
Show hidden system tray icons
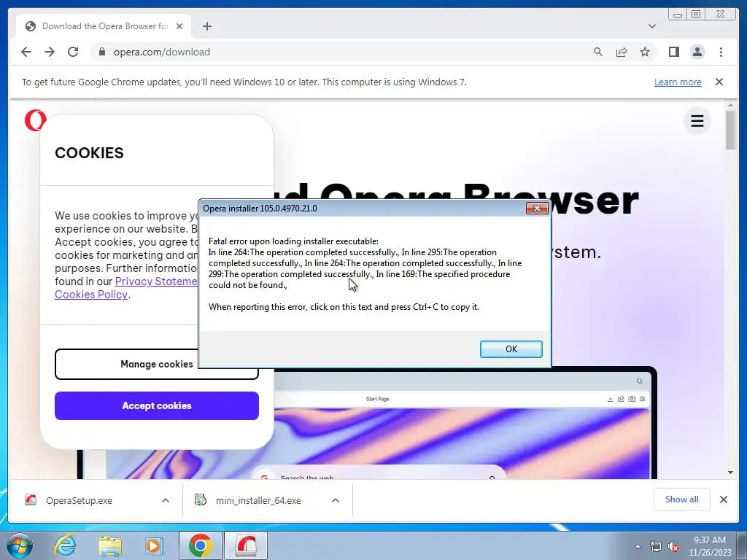pyautogui.click(x=638, y=546)
